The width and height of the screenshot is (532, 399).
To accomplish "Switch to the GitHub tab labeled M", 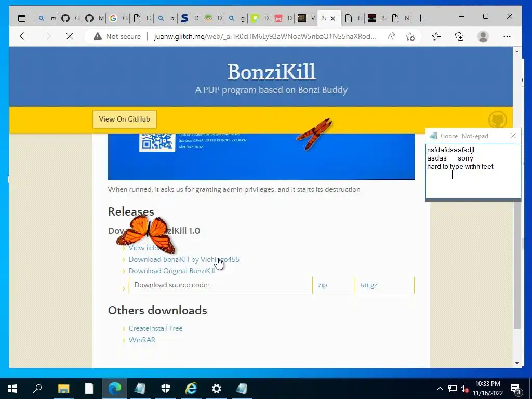I will point(94,18).
